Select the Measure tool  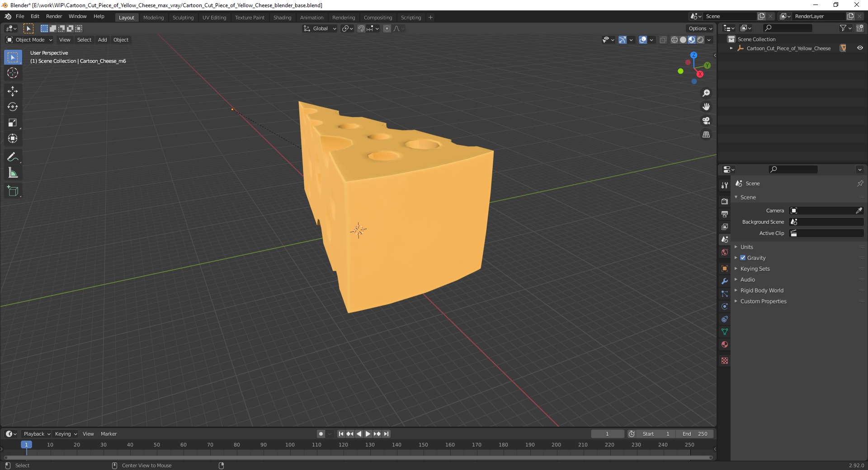pyautogui.click(x=13, y=173)
